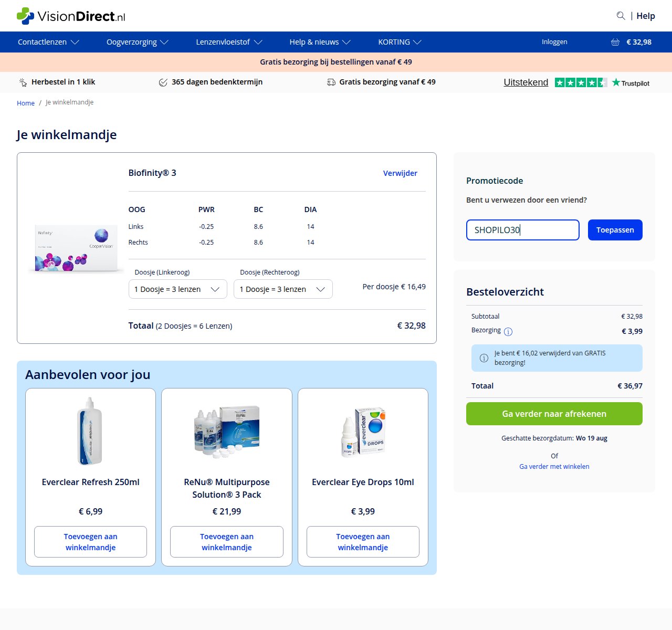Click the free delivery promo banner
Screen dimensions: 672x630
coord(336,62)
